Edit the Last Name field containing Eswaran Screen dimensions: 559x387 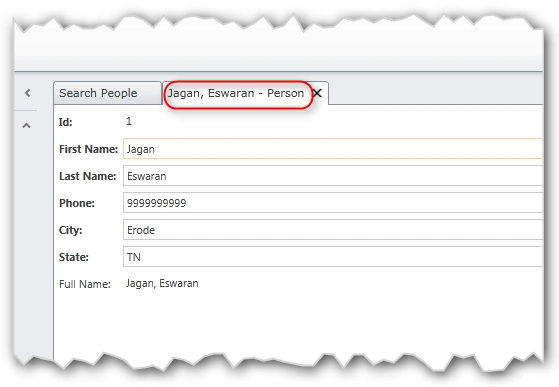[333, 176]
